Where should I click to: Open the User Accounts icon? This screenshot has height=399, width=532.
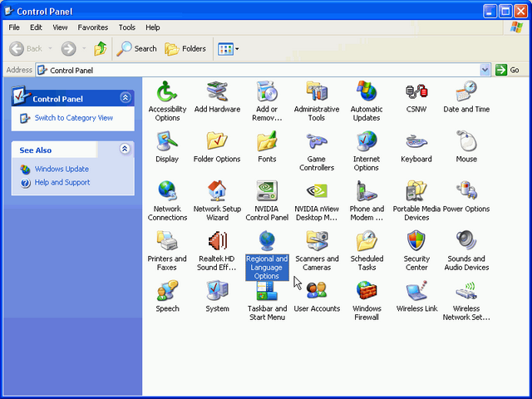pos(317,291)
